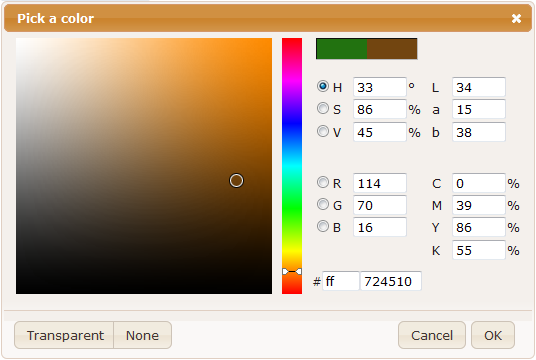The height and width of the screenshot is (360, 536).
Task: Close the Pick a color dialog
Action: [x=516, y=18]
